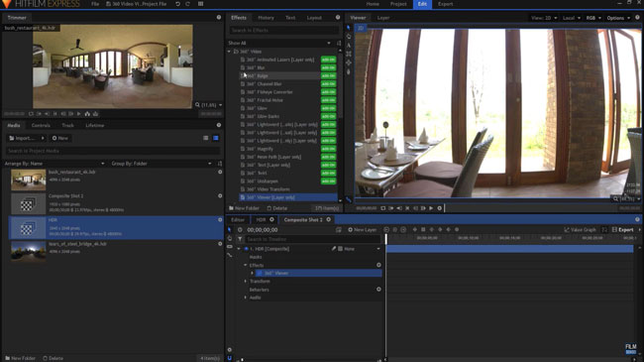This screenshot has height=362, width=644.
Task: Switch media list to thumbnail view
Action: click(216, 138)
